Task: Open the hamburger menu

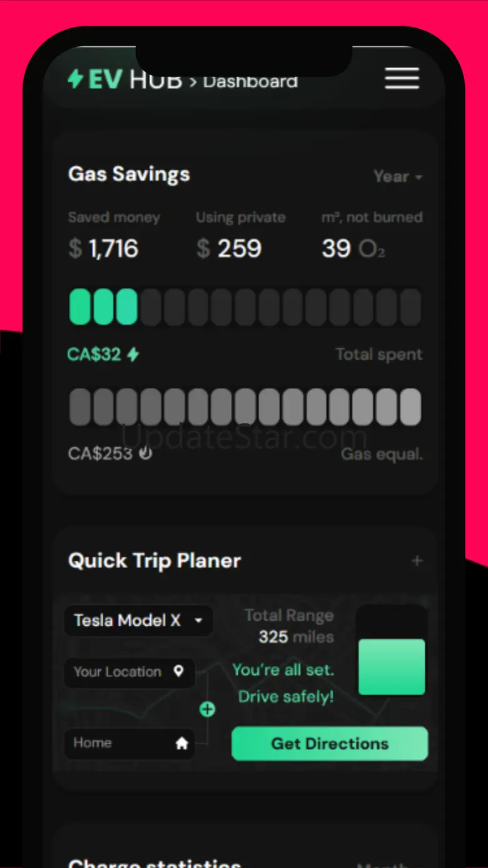Action: tap(402, 79)
